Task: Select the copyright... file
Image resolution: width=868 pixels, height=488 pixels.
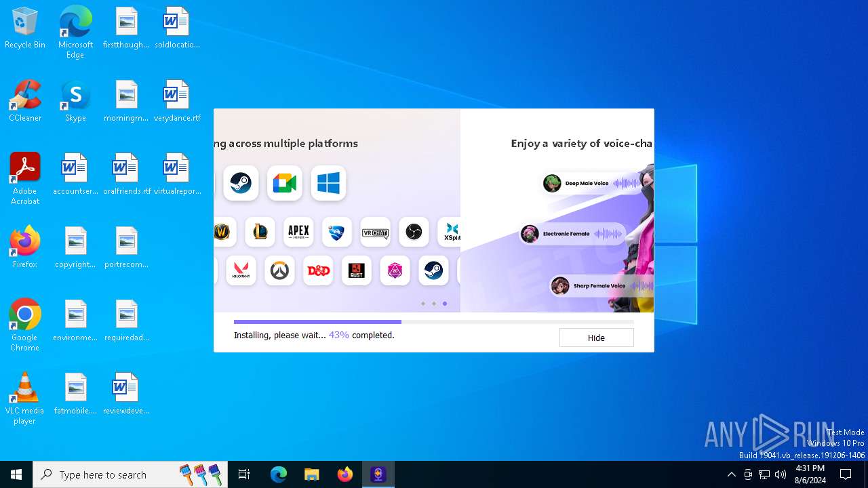Action: coord(75,248)
